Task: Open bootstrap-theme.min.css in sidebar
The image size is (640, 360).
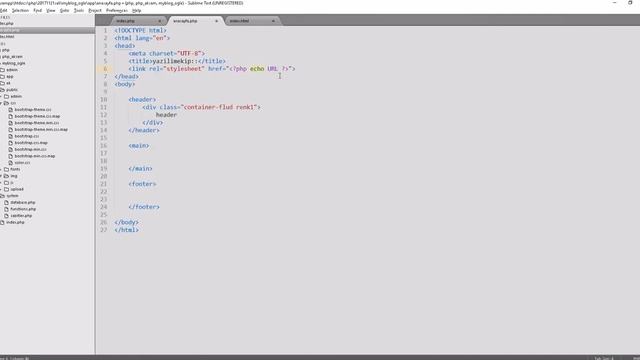Action: [x=37, y=123]
